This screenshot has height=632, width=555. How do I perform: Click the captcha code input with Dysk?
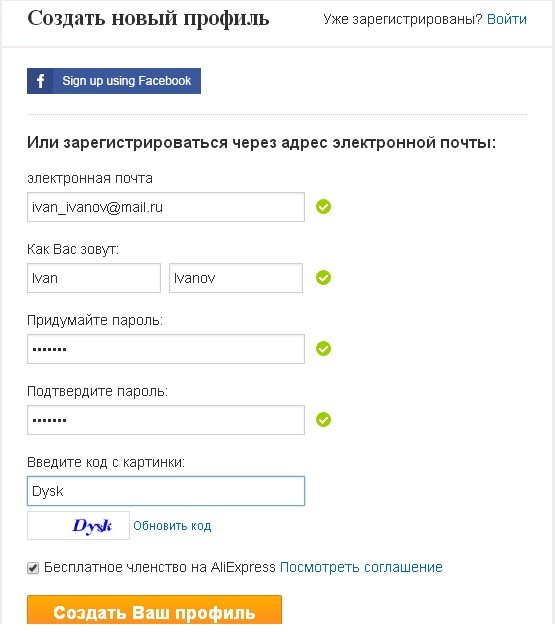[166, 491]
